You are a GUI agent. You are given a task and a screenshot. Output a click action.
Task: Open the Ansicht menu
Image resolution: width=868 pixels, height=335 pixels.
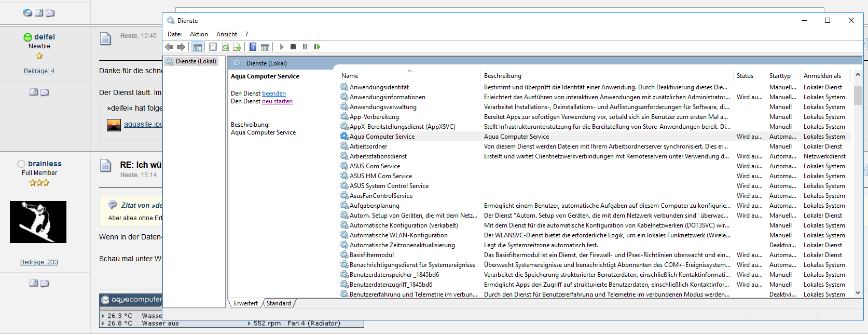point(227,34)
